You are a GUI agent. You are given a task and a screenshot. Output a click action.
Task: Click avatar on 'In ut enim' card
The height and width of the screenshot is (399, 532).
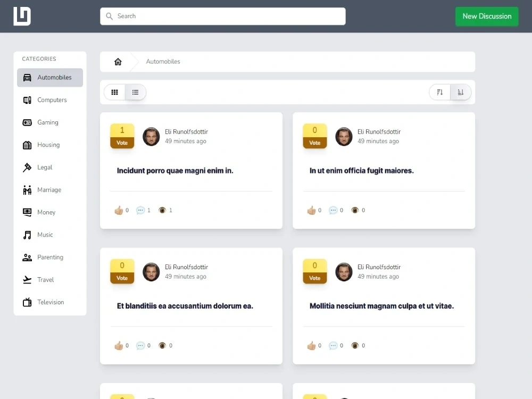pos(344,137)
